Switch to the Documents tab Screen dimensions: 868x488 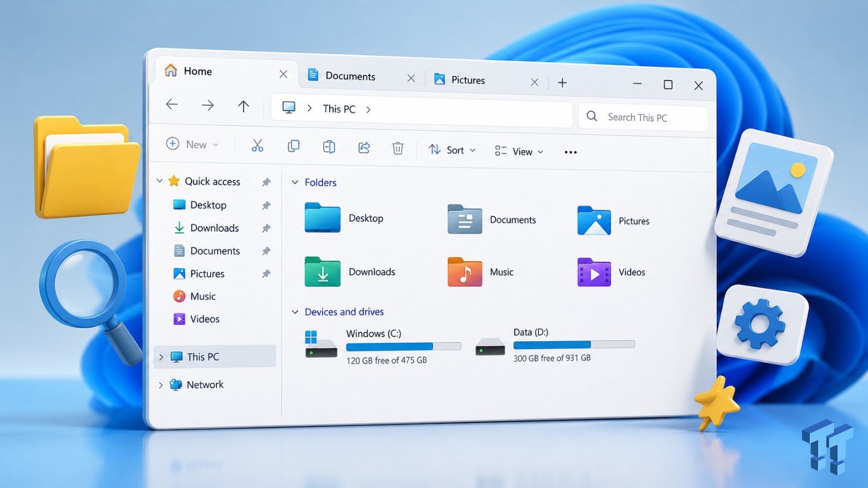tap(362, 76)
